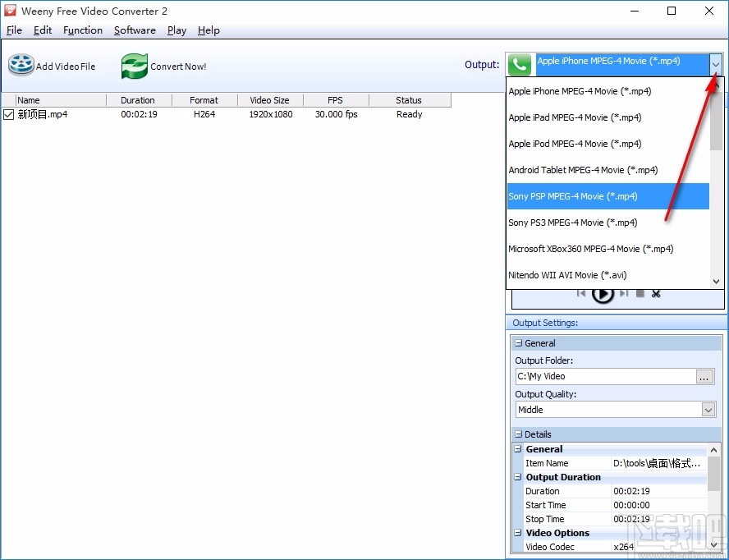This screenshot has height=560, width=729.
Task: Collapse the Video Options section
Action: (518, 533)
